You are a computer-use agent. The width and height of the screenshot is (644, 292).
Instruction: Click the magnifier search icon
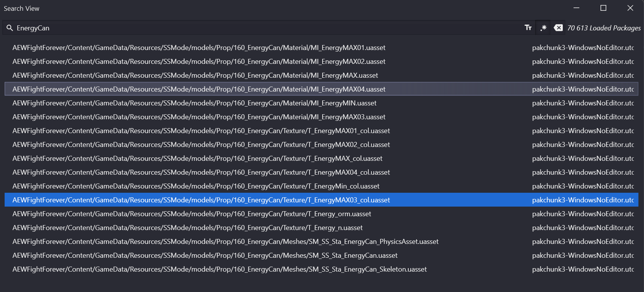click(10, 28)
